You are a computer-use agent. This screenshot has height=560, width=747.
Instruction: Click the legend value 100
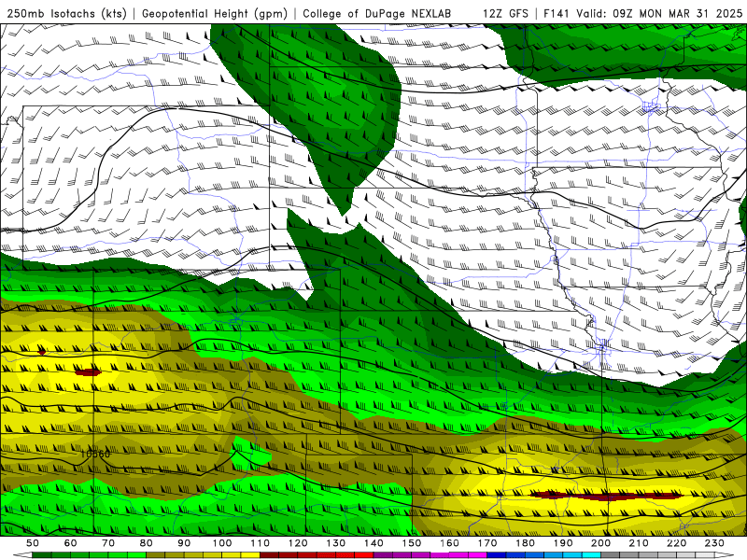click(222, 543)
